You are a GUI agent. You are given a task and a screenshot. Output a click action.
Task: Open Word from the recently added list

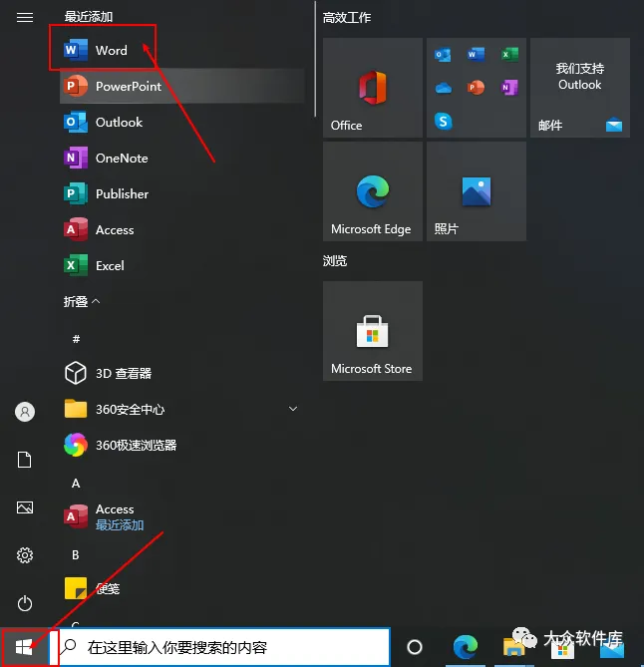[x=182, y=50]
